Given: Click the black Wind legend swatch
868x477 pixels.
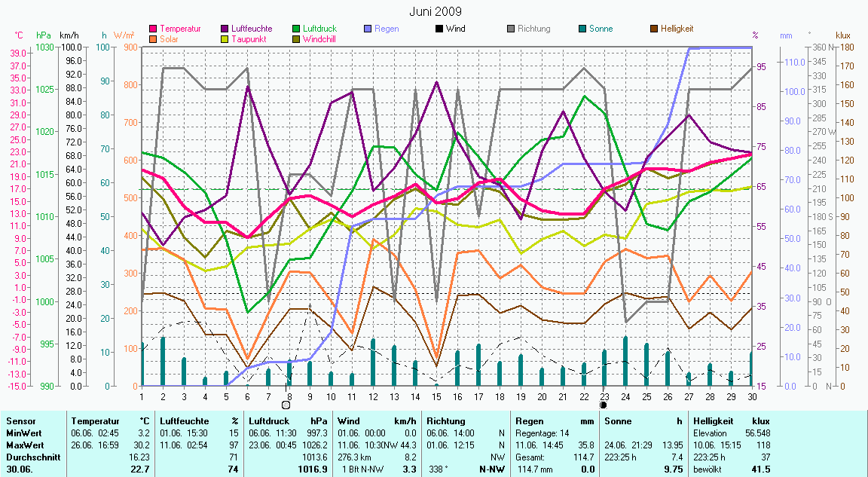Looking at the screenshot, I should pos(439,29).
